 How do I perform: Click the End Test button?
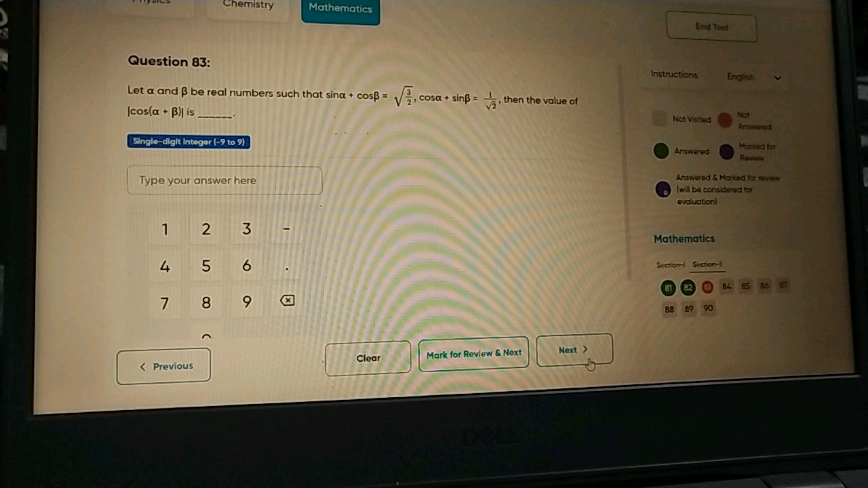point(711,26)
